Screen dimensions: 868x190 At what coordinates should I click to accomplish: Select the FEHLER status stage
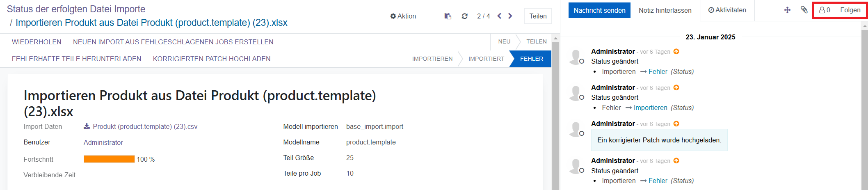point(531,59)
